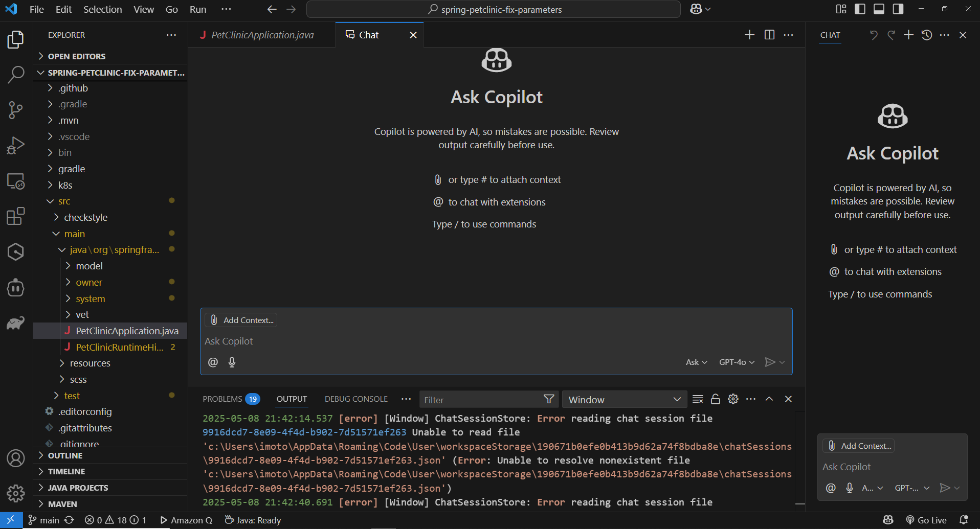The height and width of the screenshot is (529, 980).
Task: Open errors and warnings status item
Action: point(116,520)
